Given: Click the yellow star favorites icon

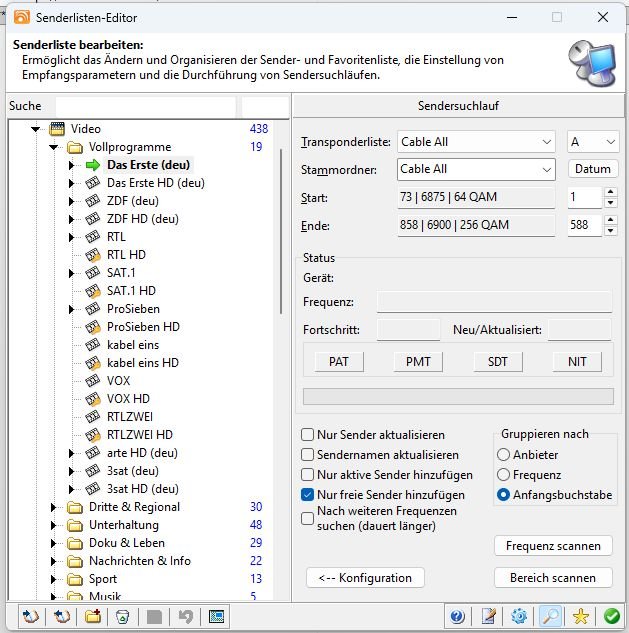Looking at the screenshot, I should pos(581,616).
